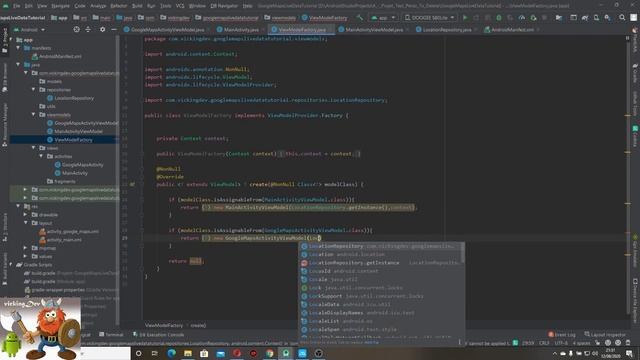This screenshot has height=360, width=640.
Task: Open Microsoft Edge from the taskbar
Action: click(171, 353)
